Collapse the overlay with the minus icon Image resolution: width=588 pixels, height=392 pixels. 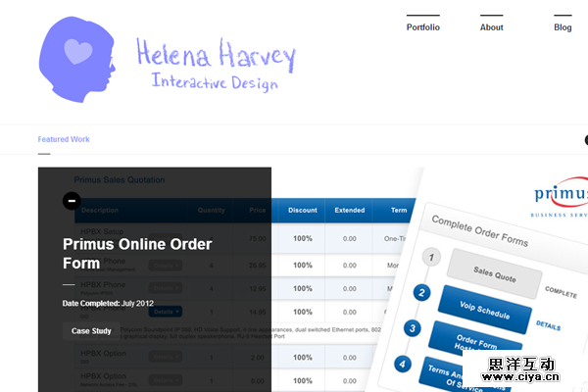point(72,201)
